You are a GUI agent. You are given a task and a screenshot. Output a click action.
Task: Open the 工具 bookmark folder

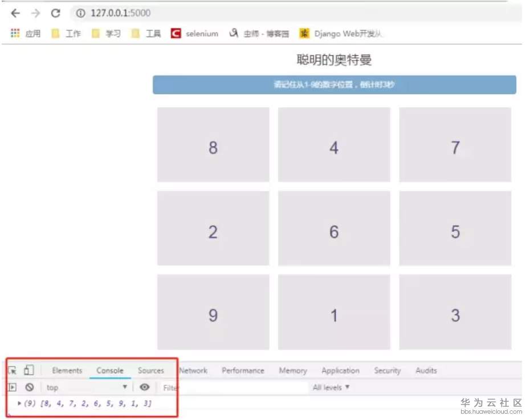tap(146, 33)
